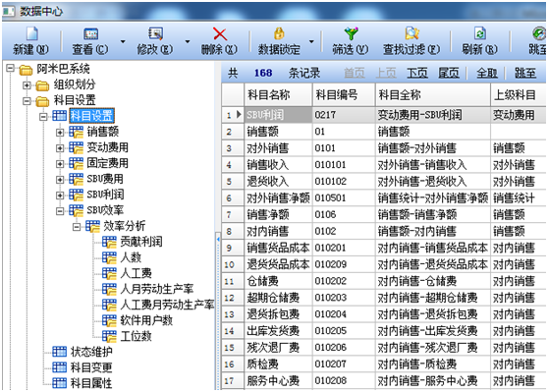Click the red 删除 (Delete) X icon

pyautogui.click(x=220, y=34)
